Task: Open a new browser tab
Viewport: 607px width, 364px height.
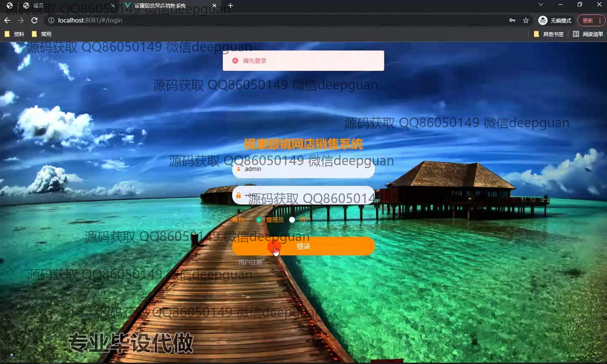Action: [x=230, y=5]
